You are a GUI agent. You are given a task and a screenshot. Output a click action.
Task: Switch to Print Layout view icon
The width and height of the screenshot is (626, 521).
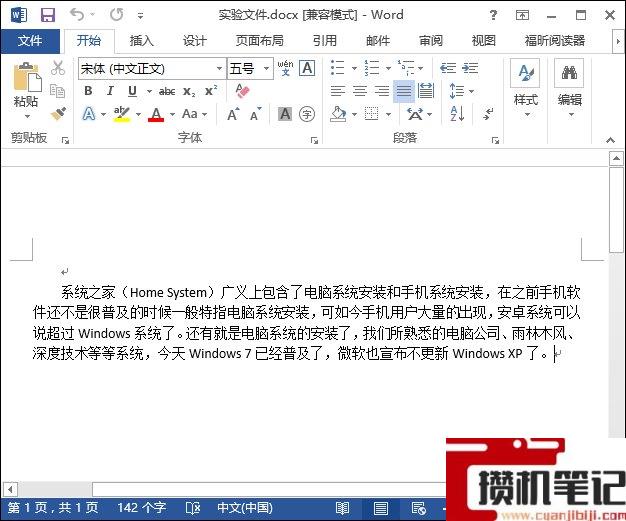pos(380,508)
